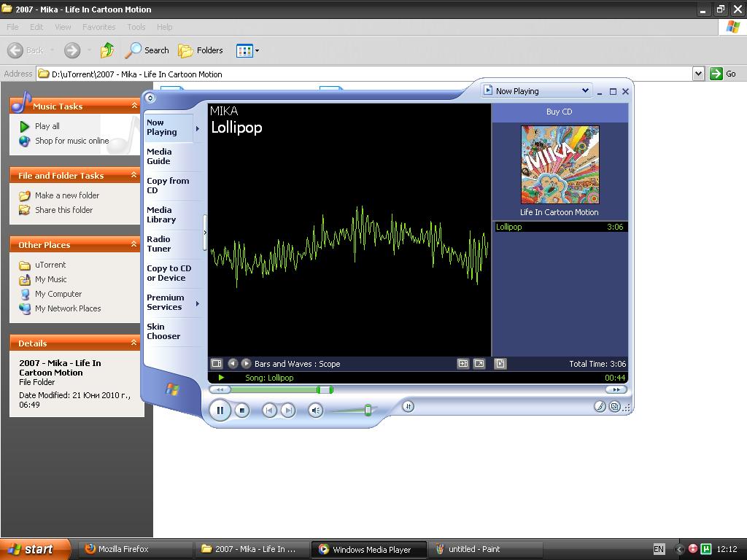Click the fast forward button on seek bar
The height and width of the screenshot is (560, 747).
click(x=616, y=389)
